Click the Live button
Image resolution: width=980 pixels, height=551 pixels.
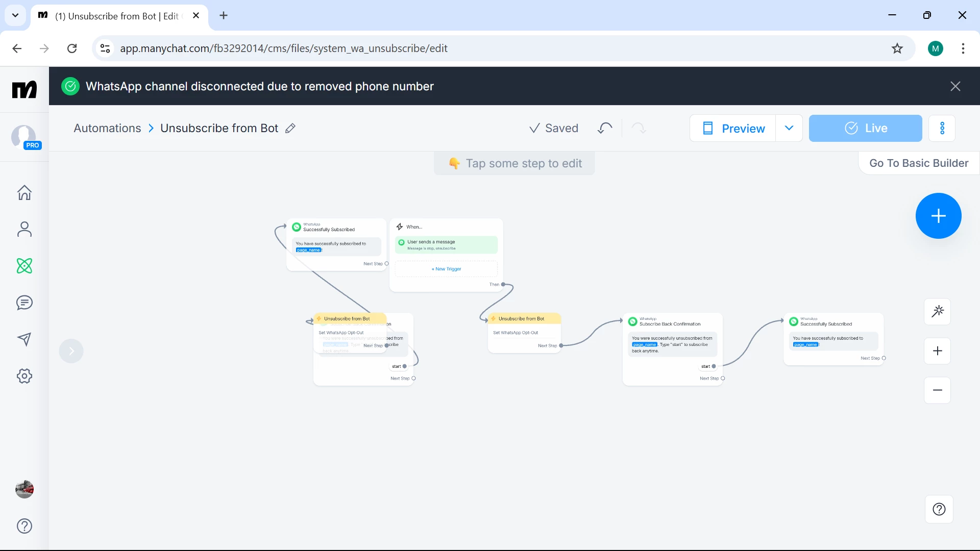point(866,128)
